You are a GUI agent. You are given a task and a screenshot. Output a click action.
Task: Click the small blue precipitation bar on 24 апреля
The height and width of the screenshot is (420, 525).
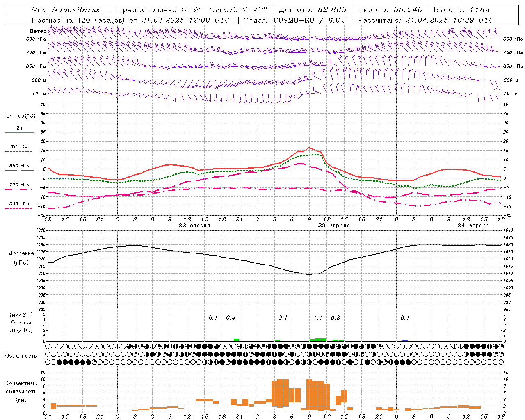tap(405, 340)
